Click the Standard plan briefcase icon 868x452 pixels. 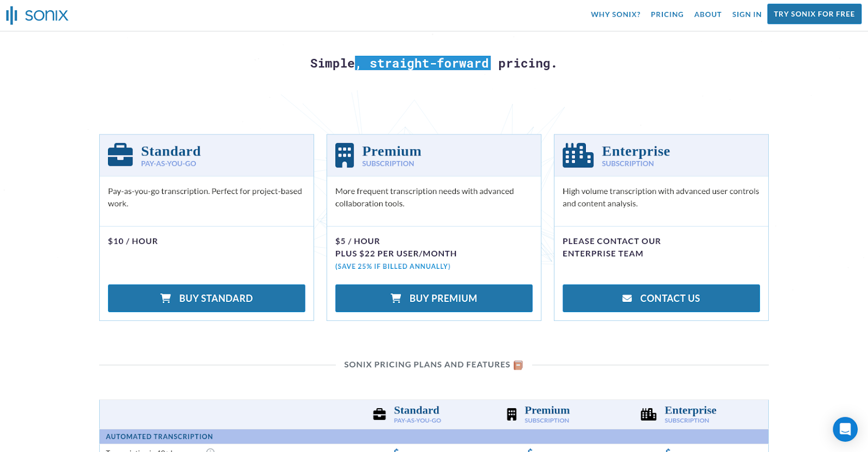(120, 155)
